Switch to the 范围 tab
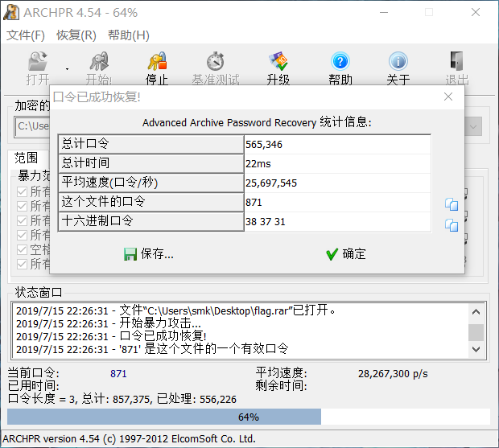This screenshot has height=448, width=499. tap(26, 158)
